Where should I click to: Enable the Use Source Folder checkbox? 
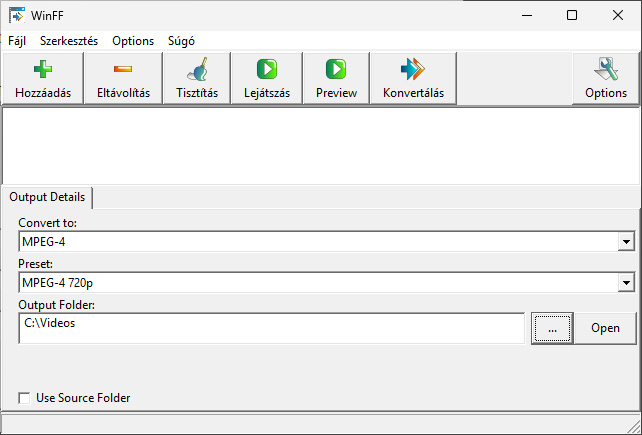tap(24, 398)
